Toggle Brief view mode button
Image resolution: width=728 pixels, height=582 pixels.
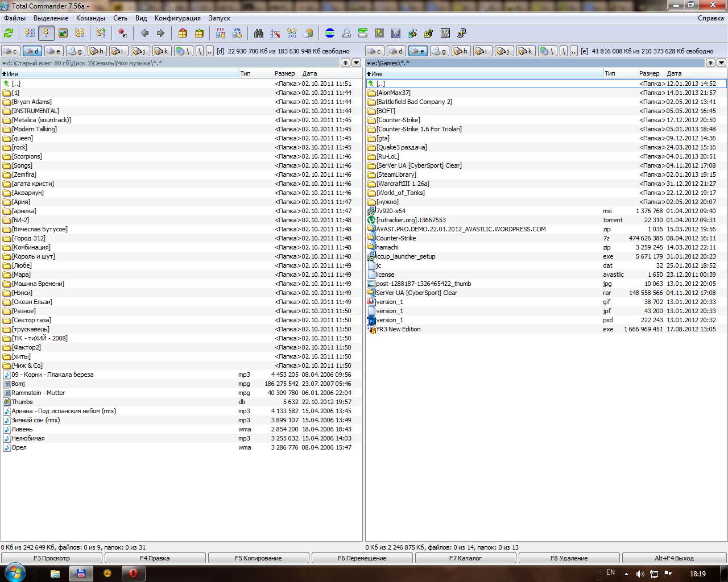point(30,33)
